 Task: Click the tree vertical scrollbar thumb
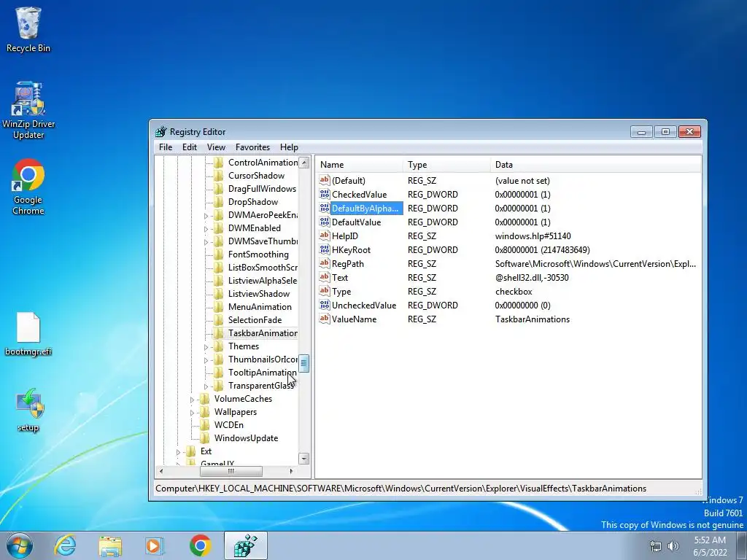(x=304, y=363)
